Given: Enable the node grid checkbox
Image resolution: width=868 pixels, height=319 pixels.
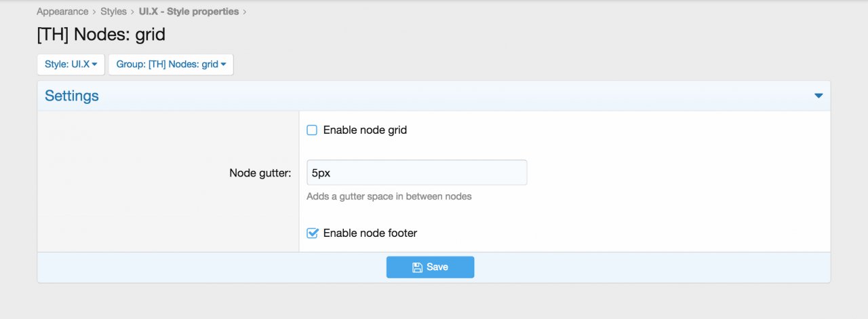Looking at the screenshot, I should pyautogui.click(x=312, y=130).
